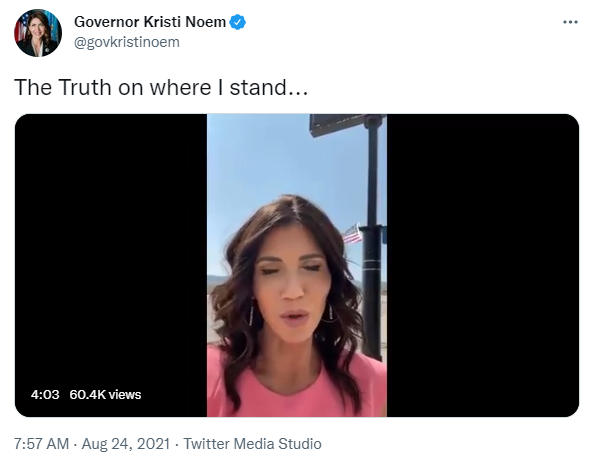This screenshot has width=595, height=470.
Task: Open the 7:57 AM timestamp link
Action: (41, 443)
